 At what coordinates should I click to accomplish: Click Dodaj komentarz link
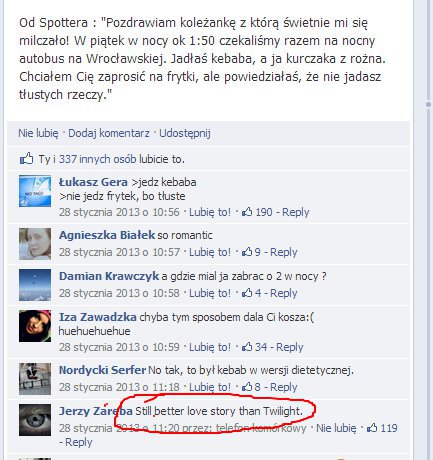click(109, 133)
